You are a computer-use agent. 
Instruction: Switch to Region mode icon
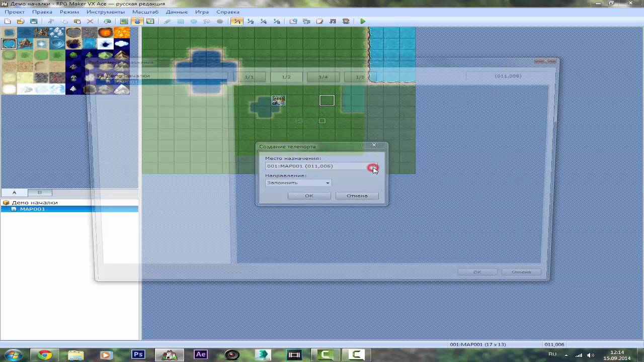point(150,21)
